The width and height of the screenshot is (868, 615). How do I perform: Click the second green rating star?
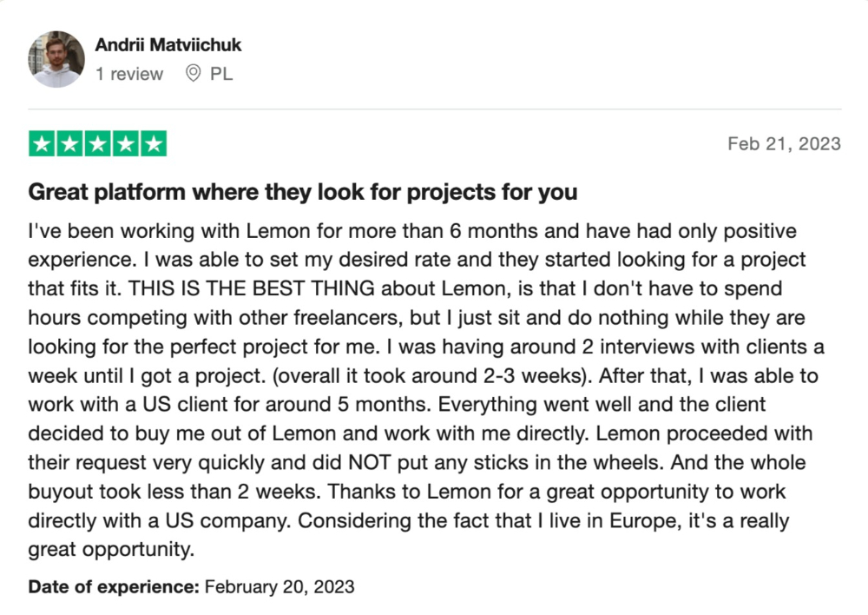[x=69, y=144]
